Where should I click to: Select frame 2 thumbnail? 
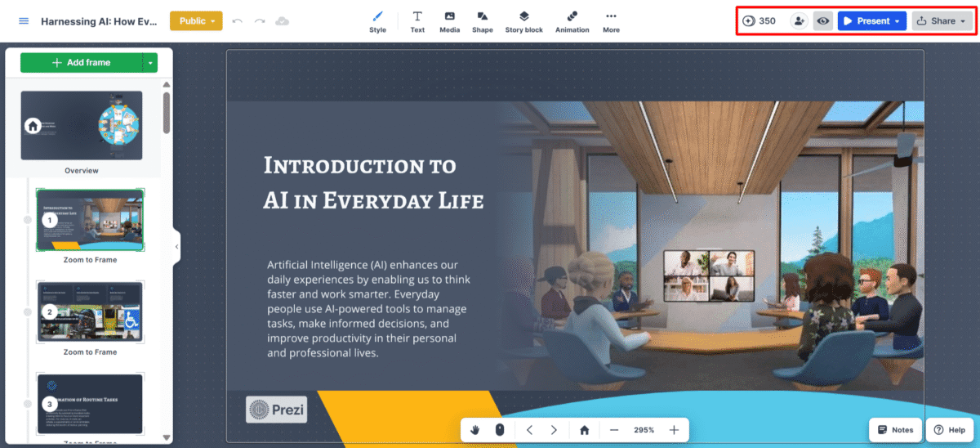[x=91, y=311]
